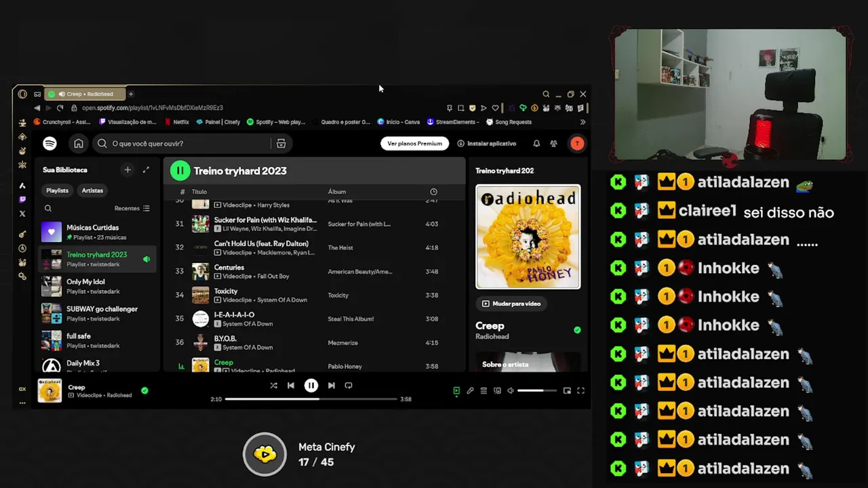Select the Artistas filter chip

[92, 190]
